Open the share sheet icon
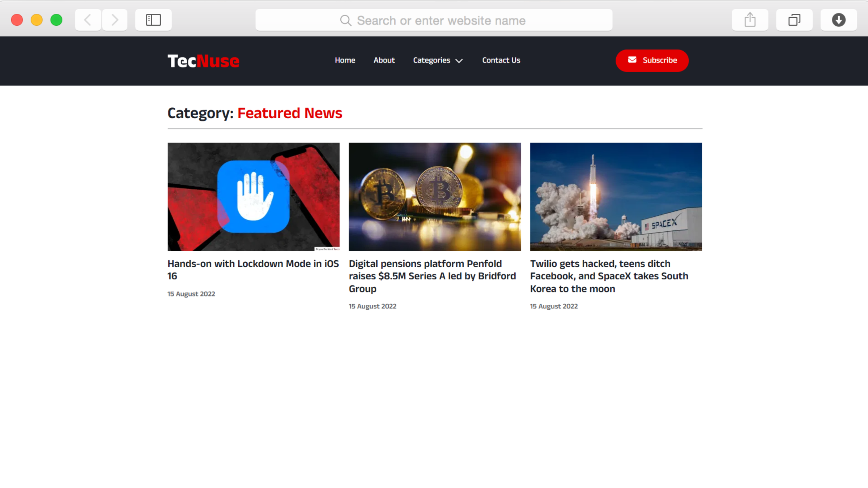868x488 pixels. (x=750, y=20)
